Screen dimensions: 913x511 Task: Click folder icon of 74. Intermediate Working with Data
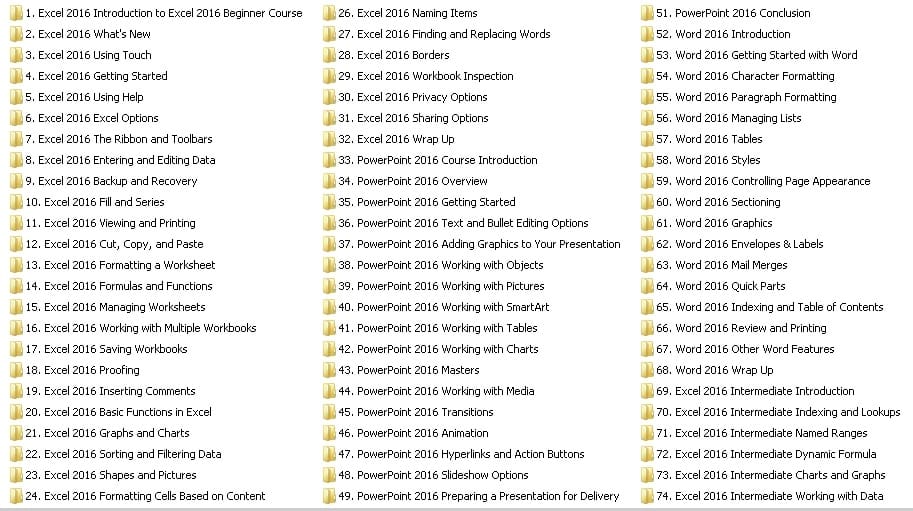tap(647, 496)
